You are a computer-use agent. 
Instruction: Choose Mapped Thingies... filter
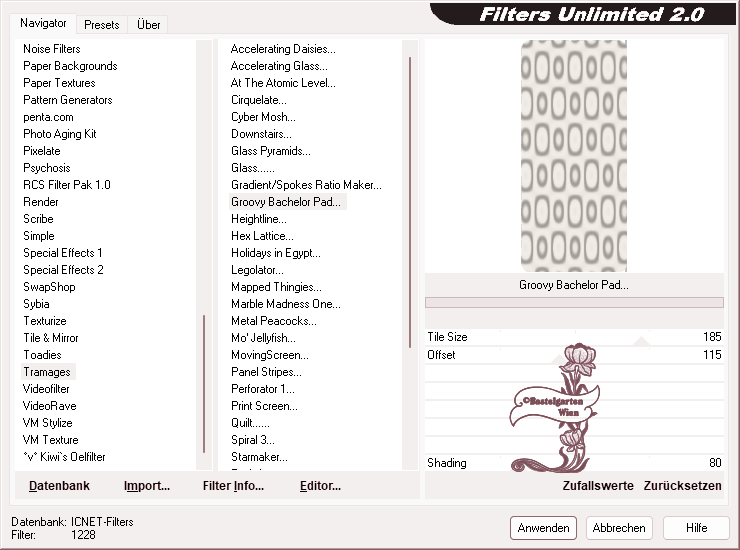click(276, 287)
